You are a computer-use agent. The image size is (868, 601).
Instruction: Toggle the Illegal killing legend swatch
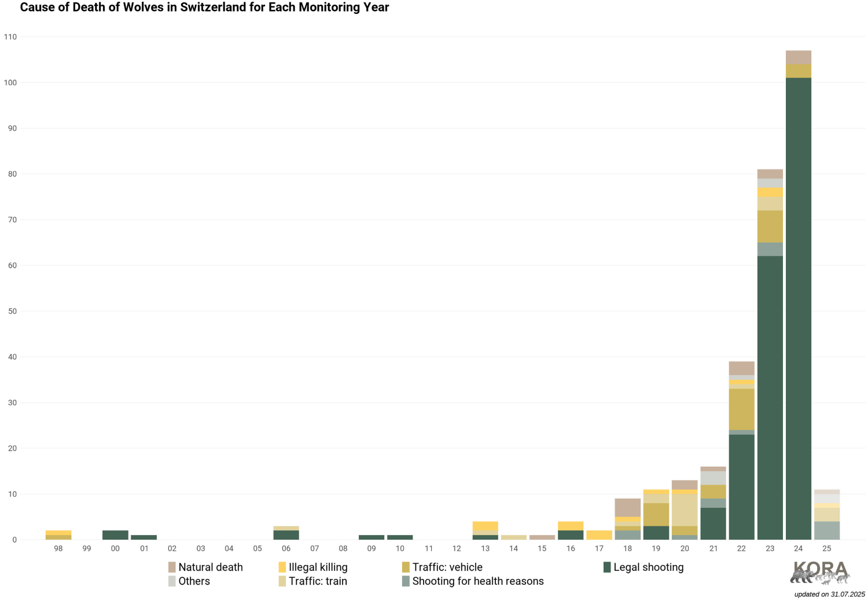coord(282,567)
